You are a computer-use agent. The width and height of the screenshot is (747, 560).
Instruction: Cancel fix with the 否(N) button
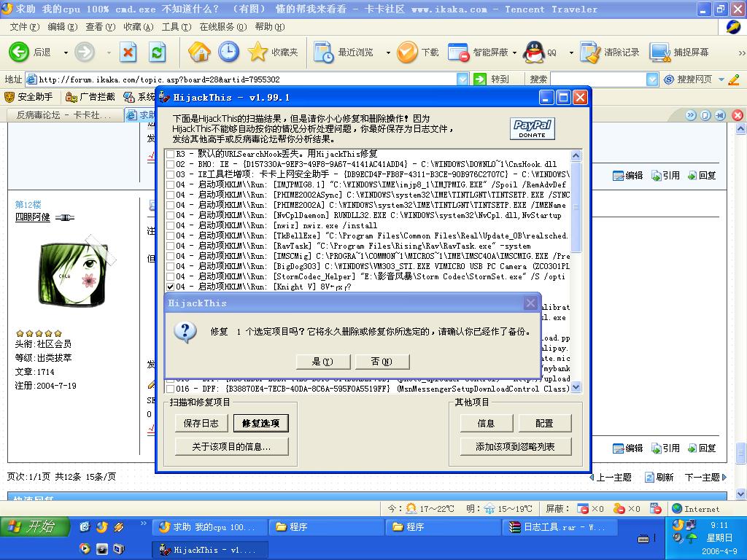(382, 362)
